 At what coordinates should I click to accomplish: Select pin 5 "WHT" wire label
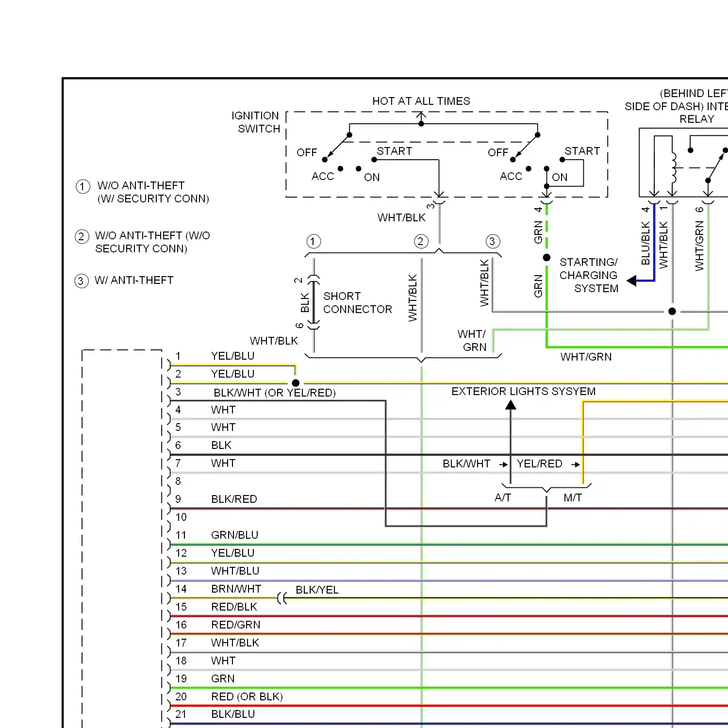223,427
